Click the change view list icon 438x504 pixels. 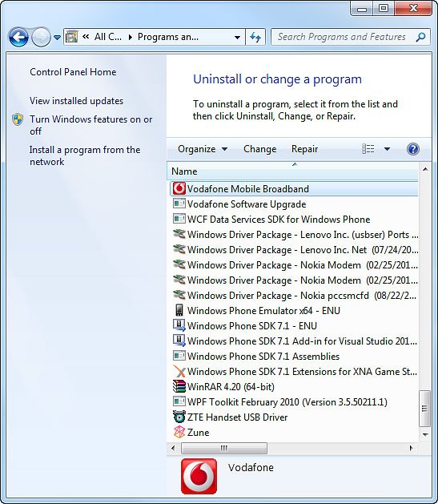tap(368, 149)
